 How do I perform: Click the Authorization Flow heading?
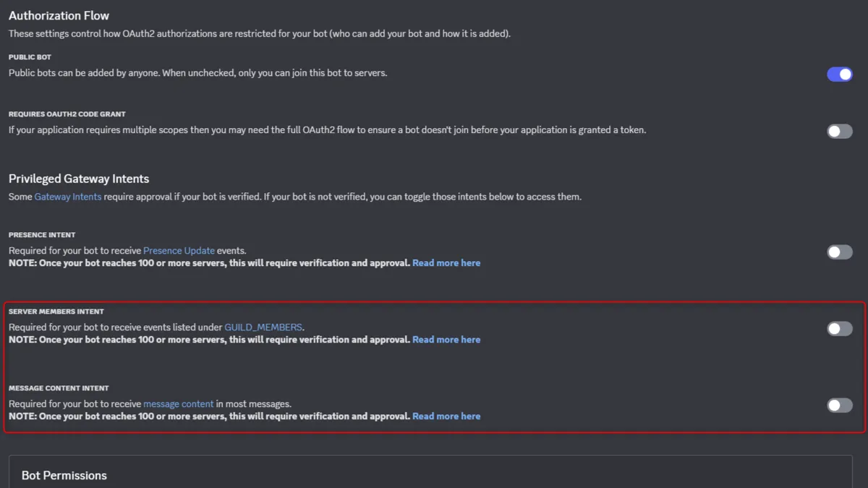point(59,15)
